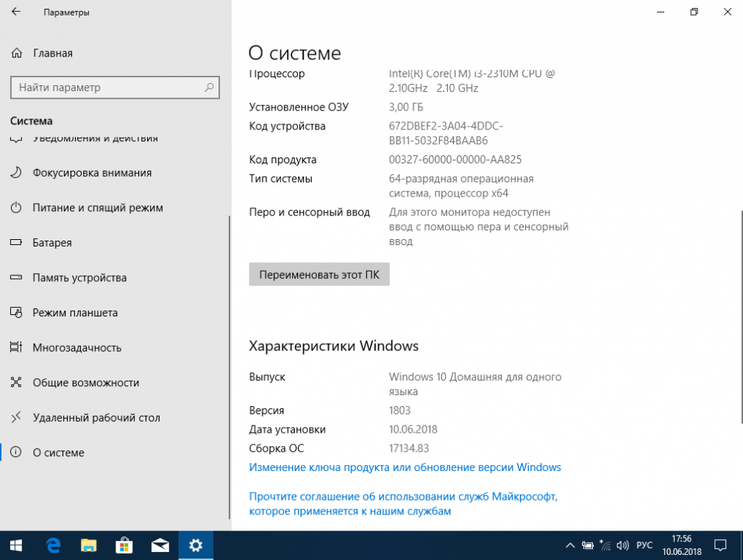Click the home icon next to Главная
Viewport: 743px width, 560px height.
(x=17, y=53)
